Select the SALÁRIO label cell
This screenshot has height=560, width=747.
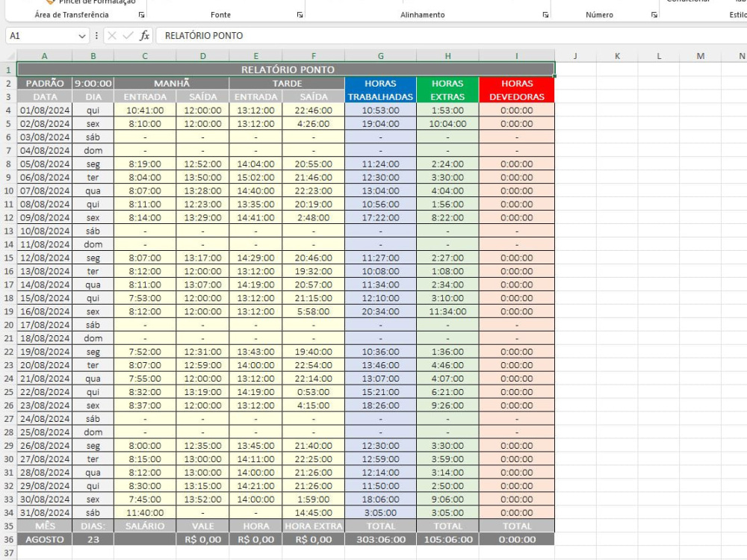[145, 526]
